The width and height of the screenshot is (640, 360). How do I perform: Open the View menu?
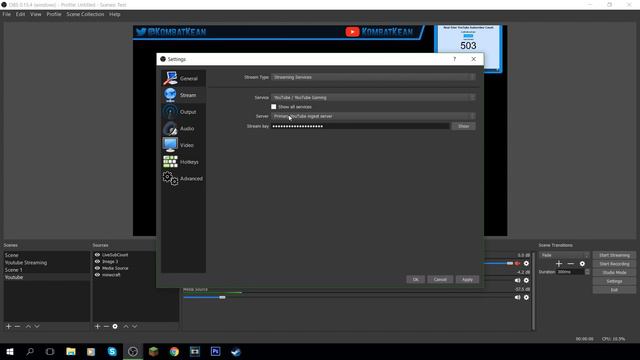[36, 14]
